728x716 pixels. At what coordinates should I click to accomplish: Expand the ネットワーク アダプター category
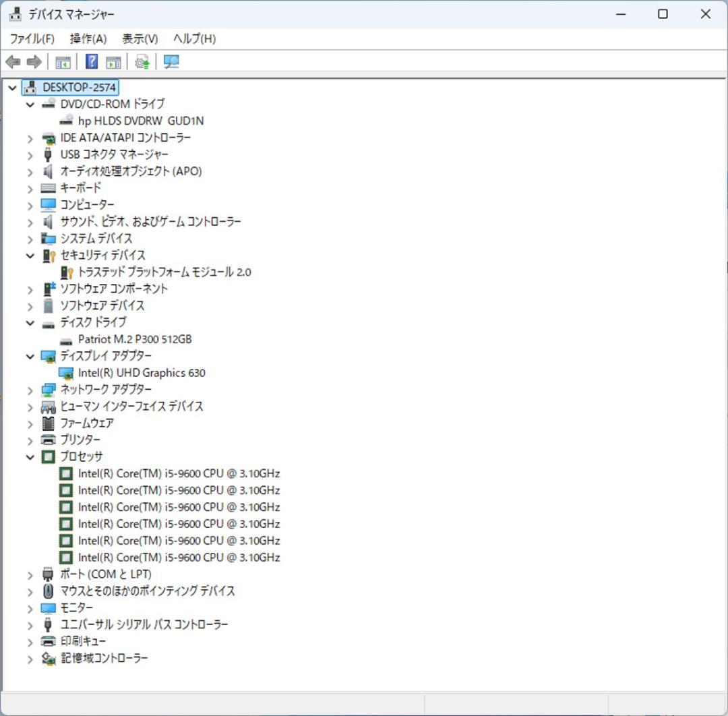(30, 389)
